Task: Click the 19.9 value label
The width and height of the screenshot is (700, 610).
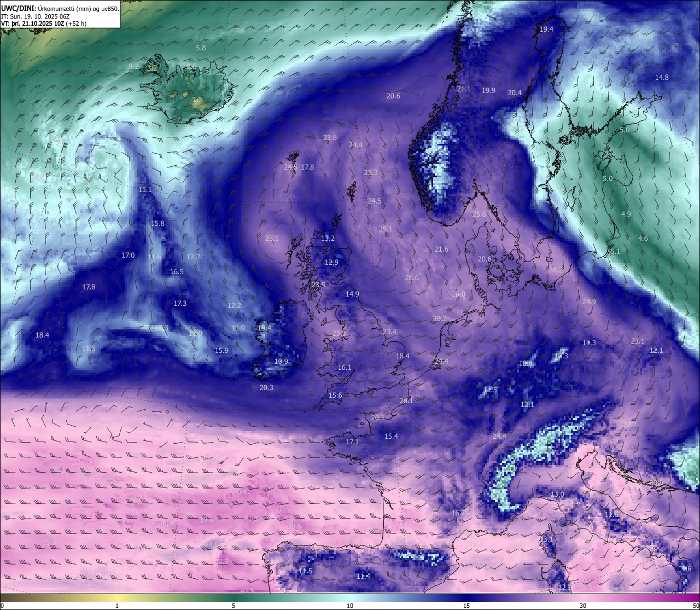Action: click(x=488, y=91)
